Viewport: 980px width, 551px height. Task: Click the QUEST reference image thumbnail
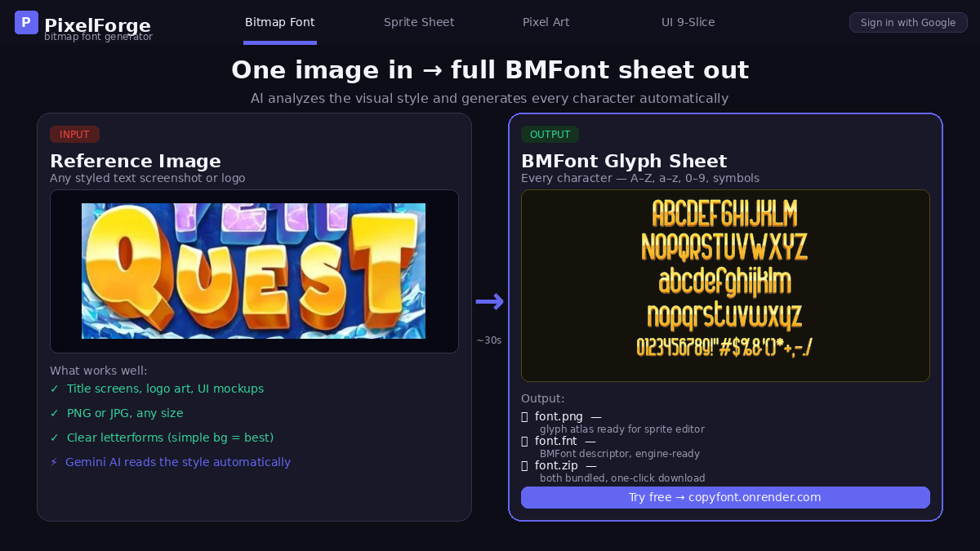tap(253, 271)
